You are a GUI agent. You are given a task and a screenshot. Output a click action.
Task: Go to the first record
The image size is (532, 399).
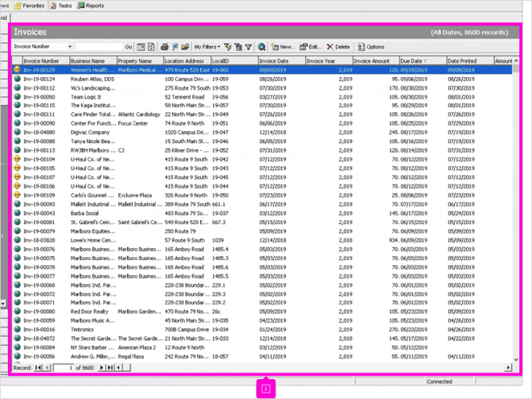click(38, 367)
